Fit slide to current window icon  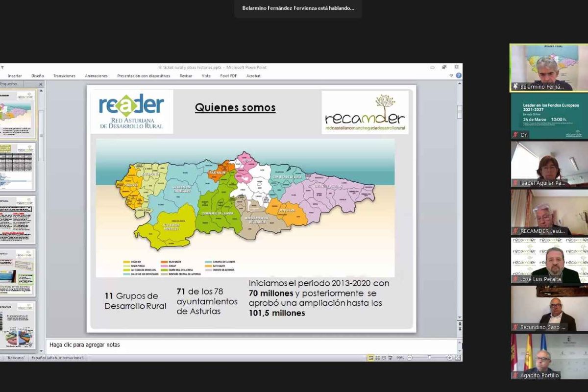click(458, 358)
